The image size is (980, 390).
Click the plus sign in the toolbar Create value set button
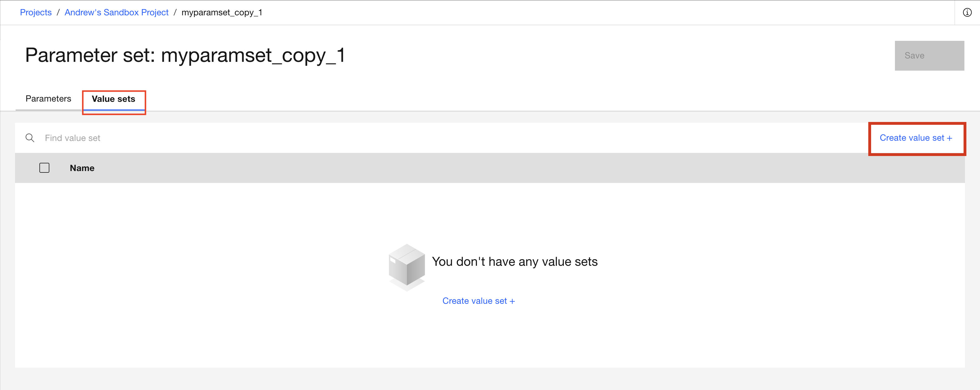pos(950,138)
